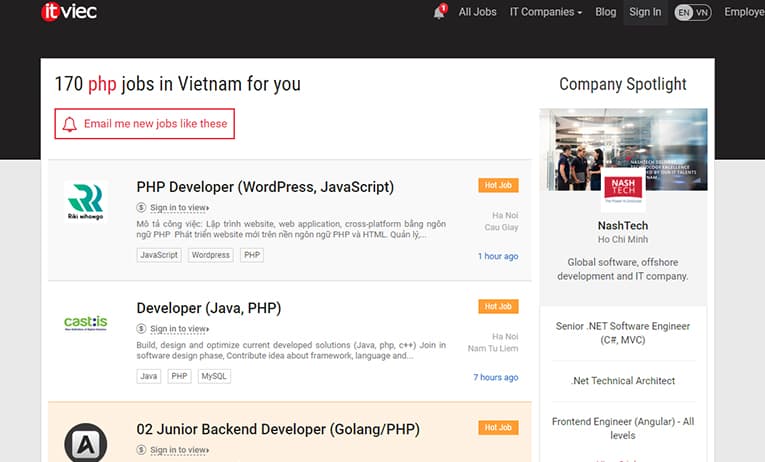
Task: Expand the IT Companies dropdown
Action: click(545, 12)
